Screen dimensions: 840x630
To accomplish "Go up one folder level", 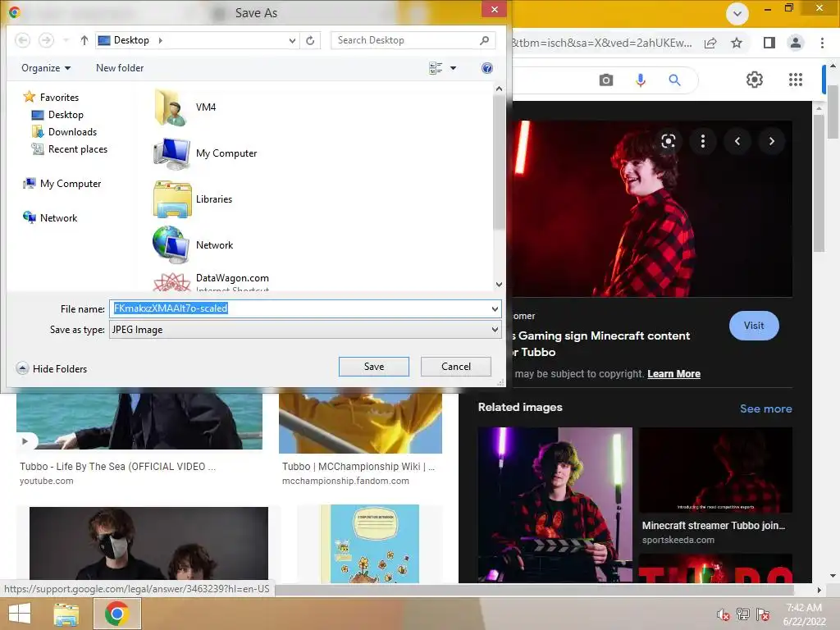I will point(84,40).
